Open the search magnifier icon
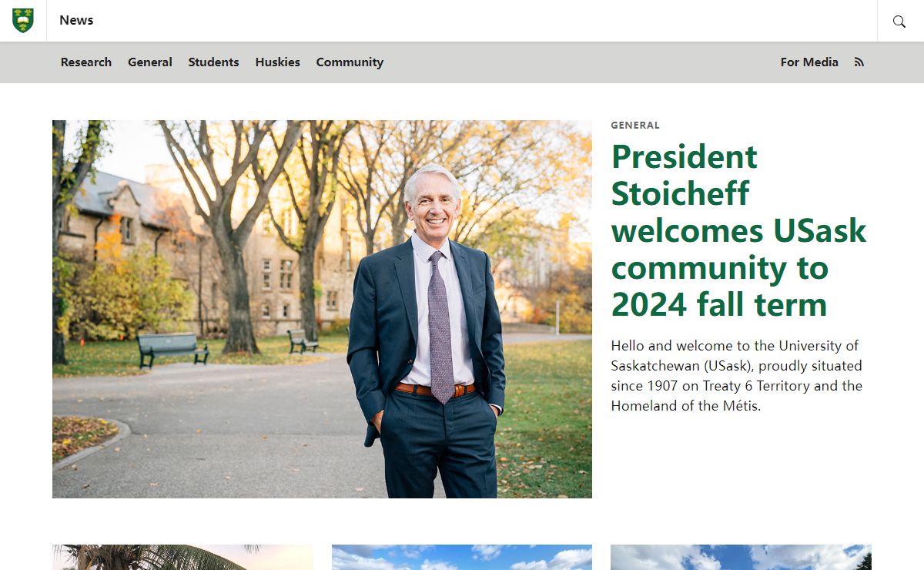Viewport: 924px width, 570px height. click(x=899, y=22)
